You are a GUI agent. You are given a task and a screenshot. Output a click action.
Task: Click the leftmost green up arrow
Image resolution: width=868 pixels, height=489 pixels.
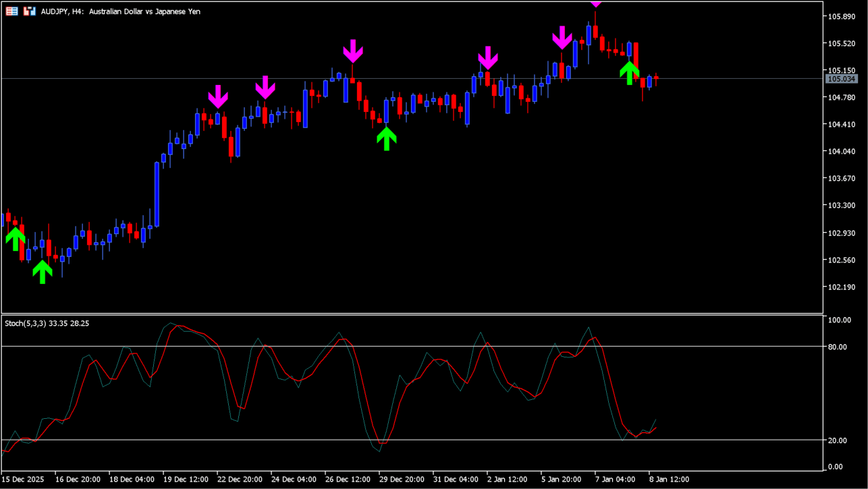15,239
